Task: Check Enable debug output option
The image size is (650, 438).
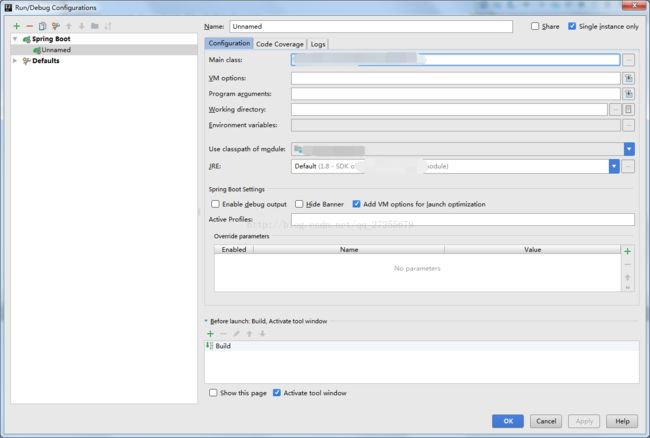Action: pyautogui.click(x=215, y=204)
